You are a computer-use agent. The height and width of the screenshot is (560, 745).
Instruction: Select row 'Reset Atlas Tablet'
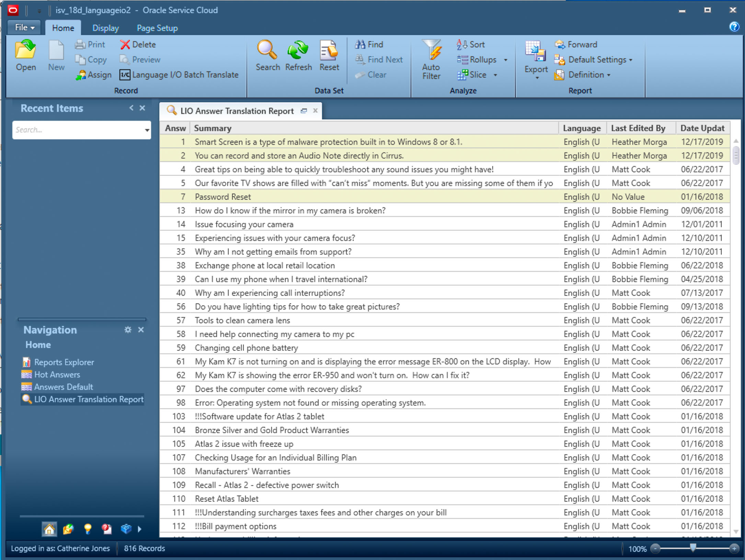pos(445,499)
